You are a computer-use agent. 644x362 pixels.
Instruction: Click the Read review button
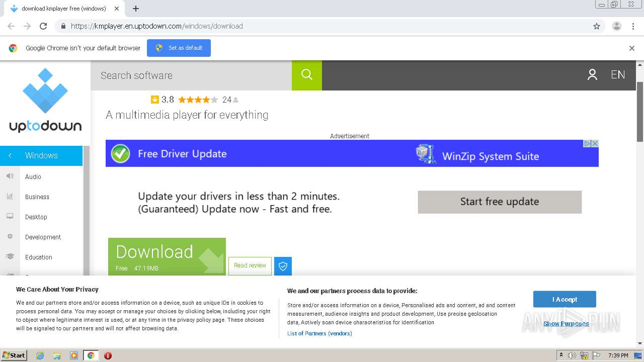point(250,266)
